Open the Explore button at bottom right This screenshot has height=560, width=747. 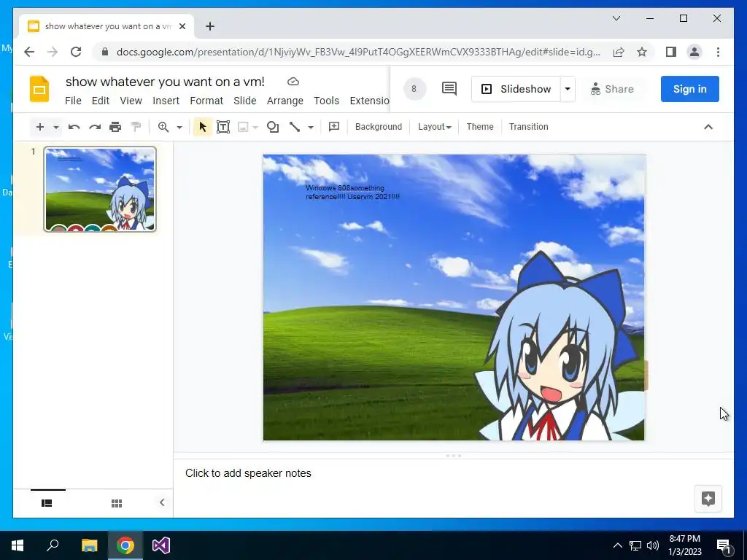[708, 499]
